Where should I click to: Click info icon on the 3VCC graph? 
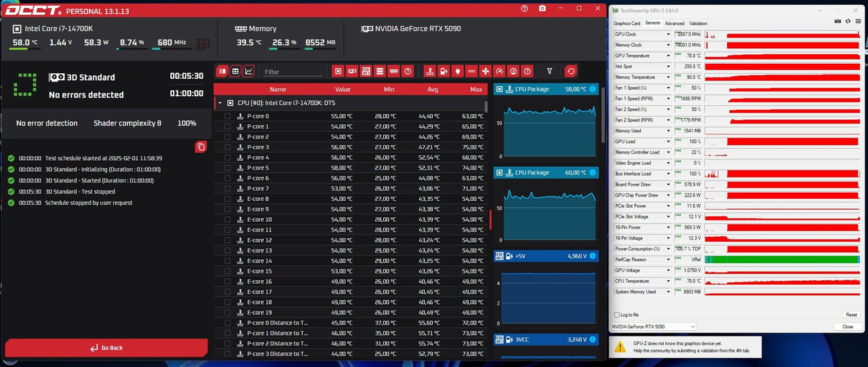[593, 339]
